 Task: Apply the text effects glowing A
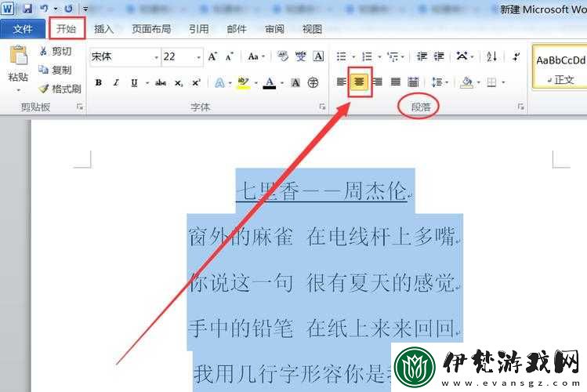click(219, 82)
